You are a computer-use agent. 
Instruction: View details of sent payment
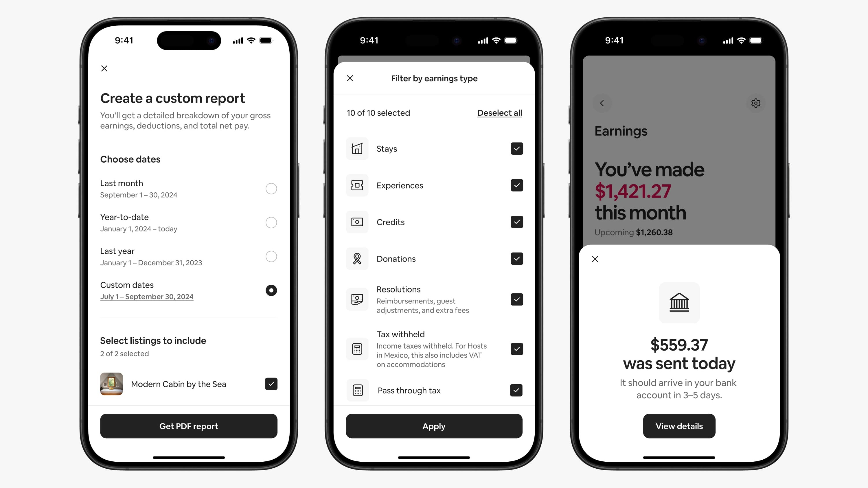[x=679, y=426]
